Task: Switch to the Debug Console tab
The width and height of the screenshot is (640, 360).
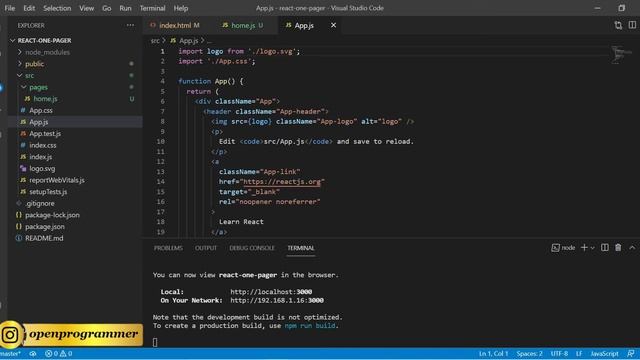Action: tap(252, 248)
